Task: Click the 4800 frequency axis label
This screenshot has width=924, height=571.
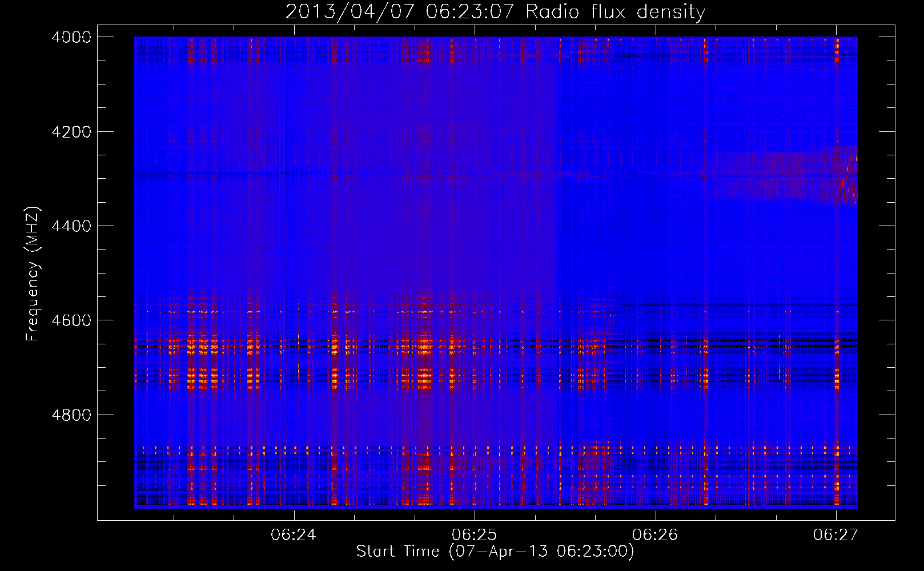Action: click(71, 415)
